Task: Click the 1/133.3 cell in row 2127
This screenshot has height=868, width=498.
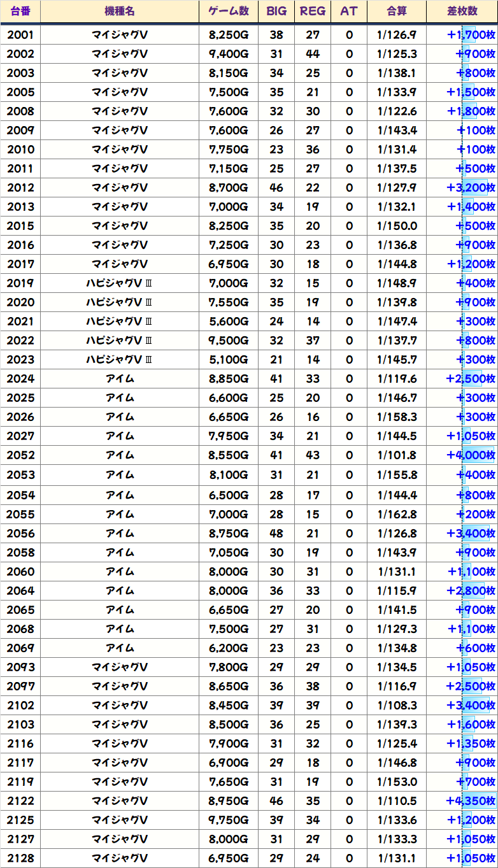Action: coord(397,839)
